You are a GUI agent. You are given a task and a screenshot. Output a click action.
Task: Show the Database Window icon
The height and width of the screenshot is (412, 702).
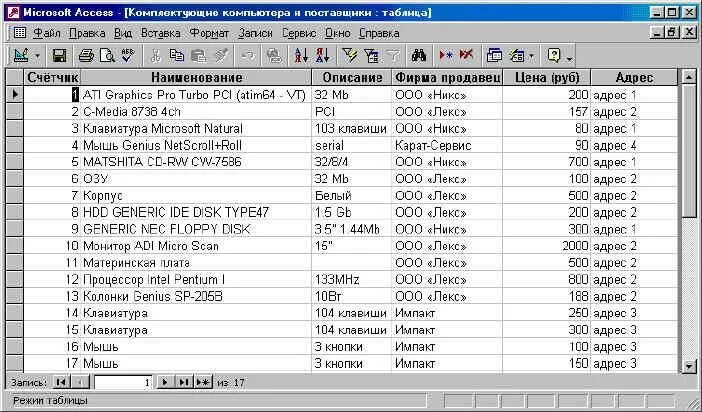(494, 56)
